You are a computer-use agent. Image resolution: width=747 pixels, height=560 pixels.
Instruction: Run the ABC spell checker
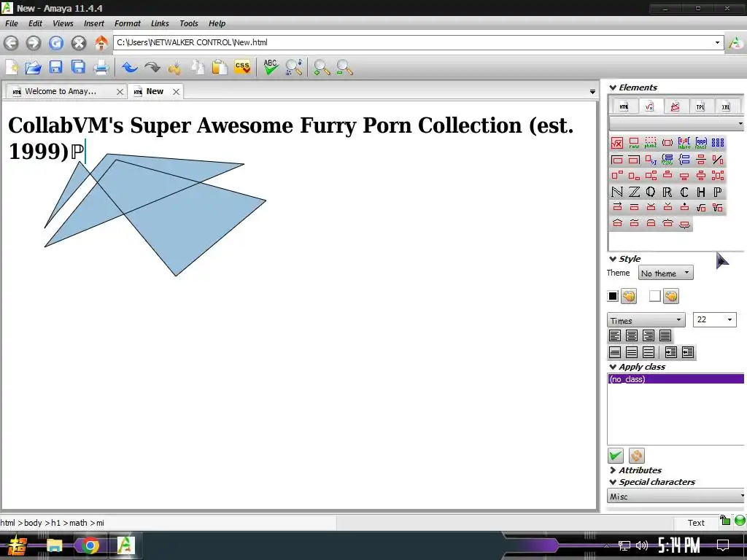(x=271, y=67)
